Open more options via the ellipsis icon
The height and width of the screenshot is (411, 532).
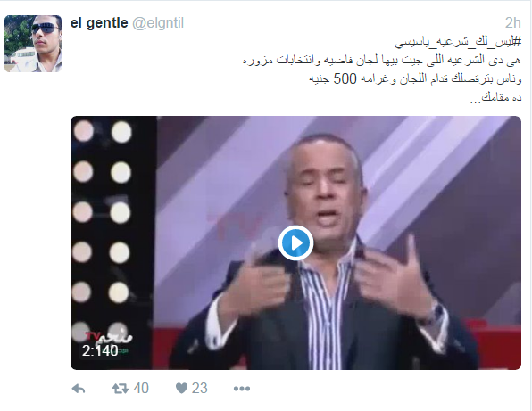pyautogui.click(x=242, y=389)
